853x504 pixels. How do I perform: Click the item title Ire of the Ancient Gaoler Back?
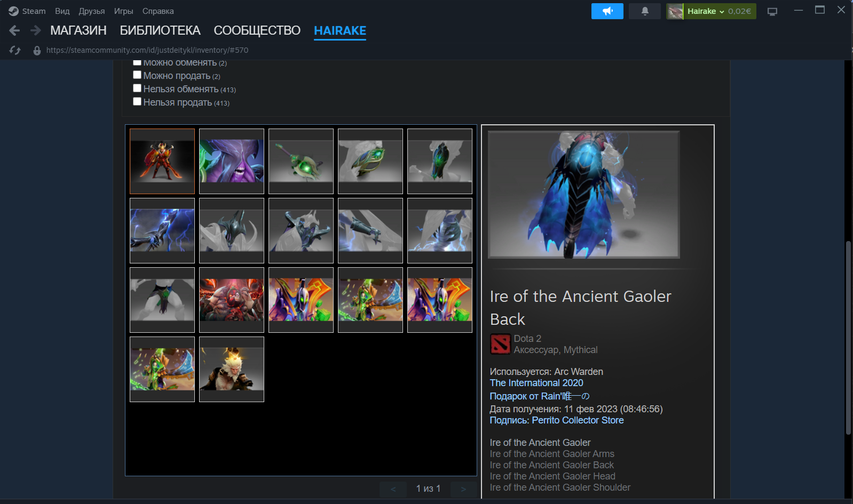click(581, 308)
